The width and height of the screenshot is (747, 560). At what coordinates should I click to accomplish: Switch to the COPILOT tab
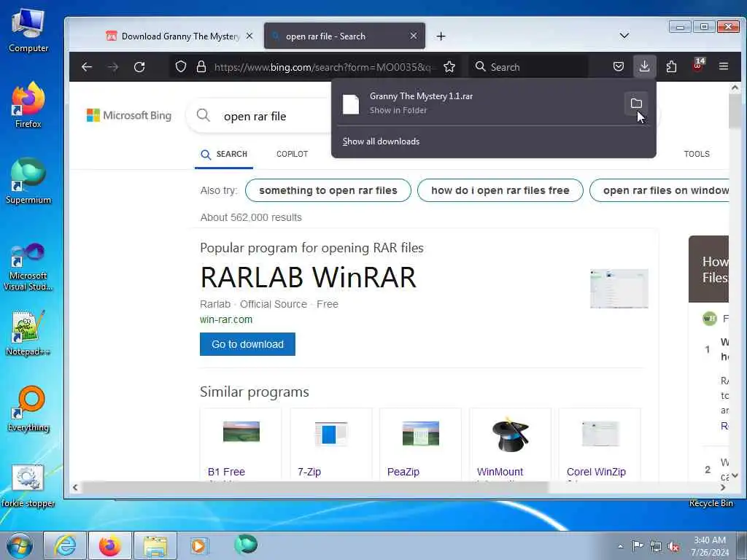292,155
